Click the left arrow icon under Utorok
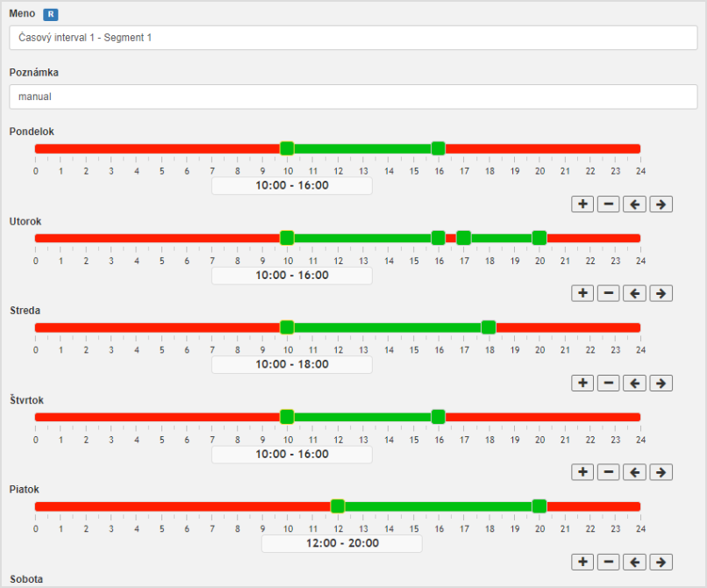707x588 pixels. [634, 293]
